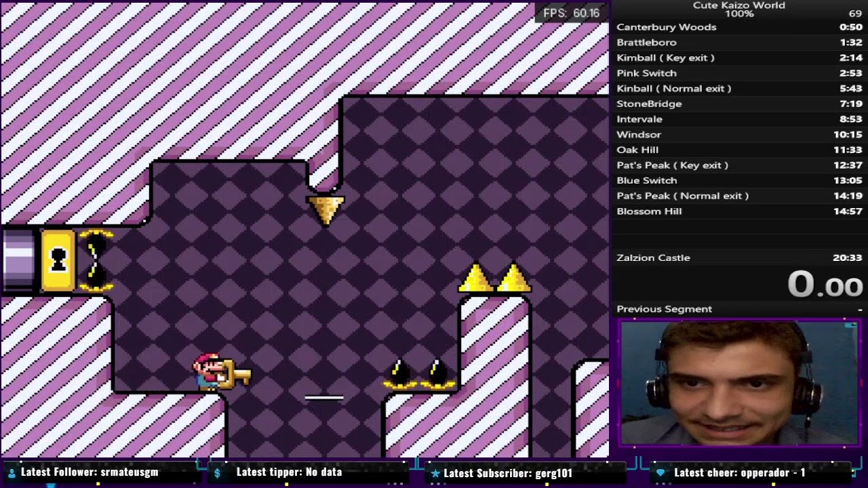868x488 pixels.
Task: Select the Pat's Peak ( Key exit ) split
Action: pyautogui.click(x=739, y=165)
